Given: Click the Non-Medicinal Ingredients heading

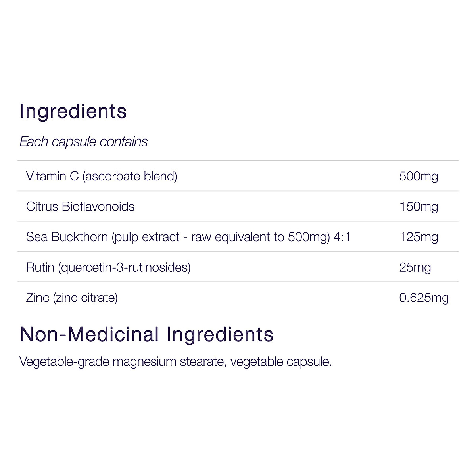Looking at the screenshot, I should click(x=146, y=334).
